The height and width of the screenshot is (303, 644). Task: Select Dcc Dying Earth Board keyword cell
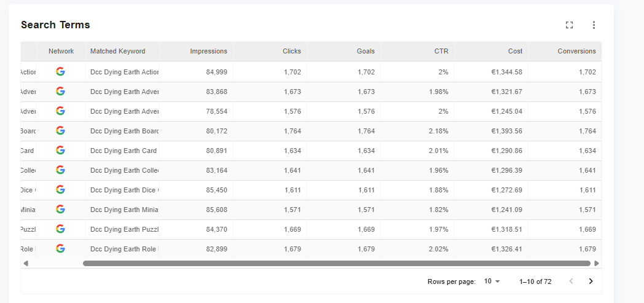(x=122, y=131)
